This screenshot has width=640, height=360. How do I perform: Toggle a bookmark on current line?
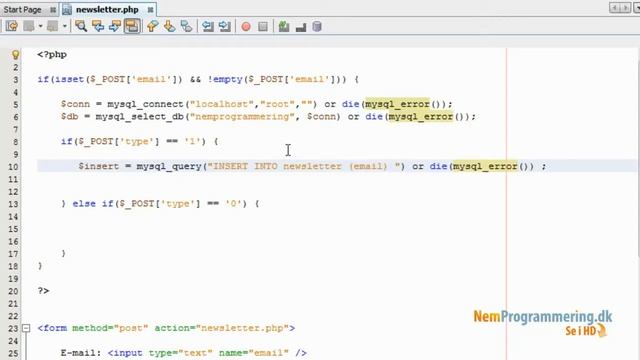(x=187, y=27)
